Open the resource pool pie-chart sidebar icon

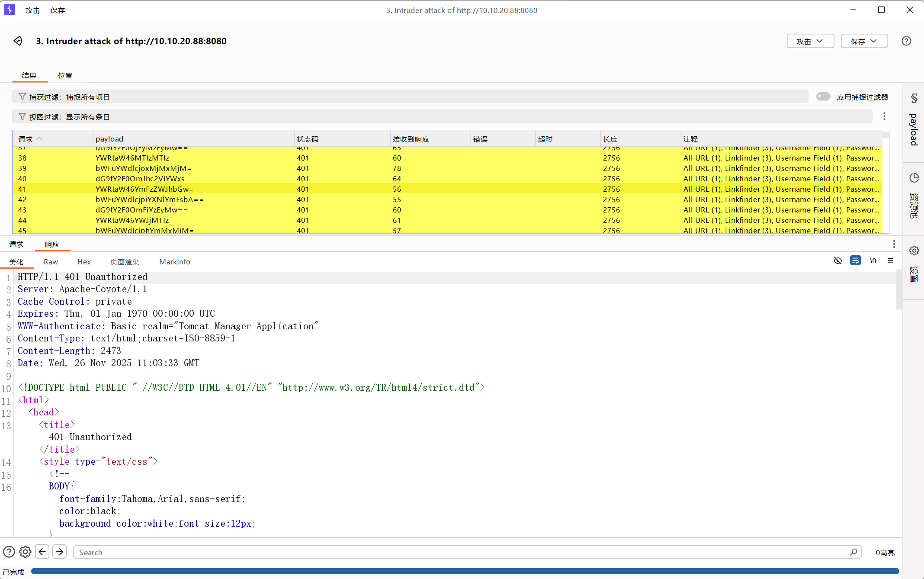914,178
